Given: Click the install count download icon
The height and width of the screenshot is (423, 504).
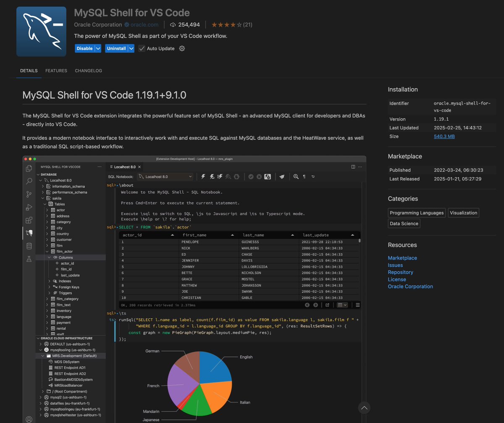Looking at the screenshot, I should (x=173, y=25).
